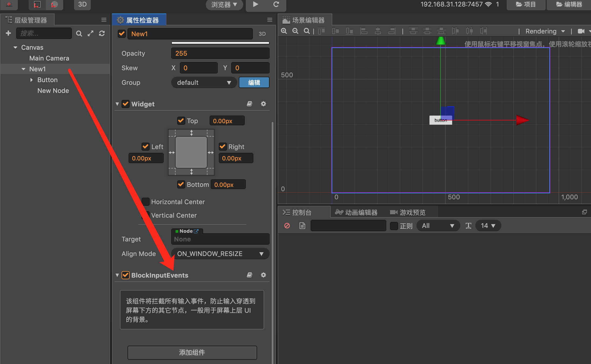Open BlockInputEvents help document icon
This screenshot has width=591, height=364.
pyautogui.click(x=250, y=275)
